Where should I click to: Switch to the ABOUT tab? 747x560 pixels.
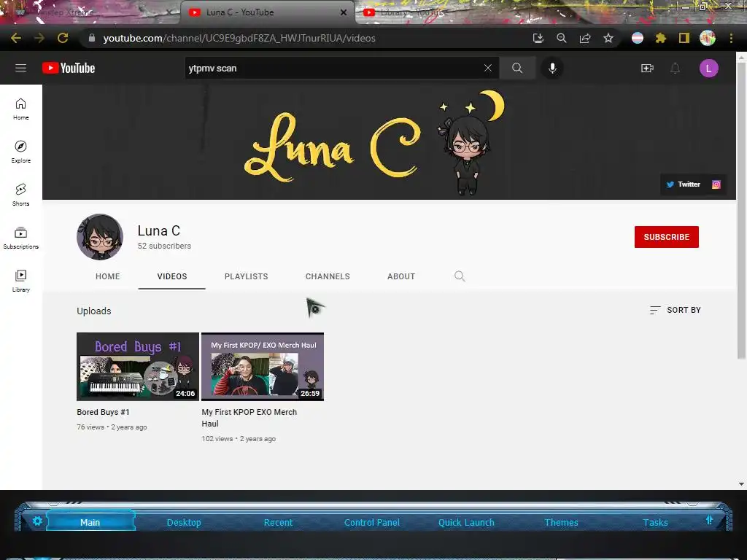(x=401, y=276)
